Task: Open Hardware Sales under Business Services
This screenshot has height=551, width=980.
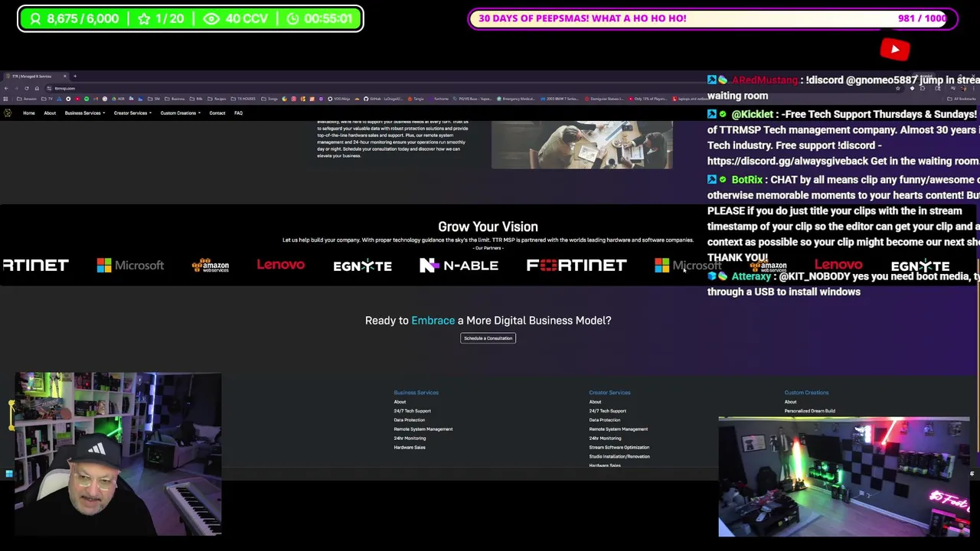Action: coord(410,448)
